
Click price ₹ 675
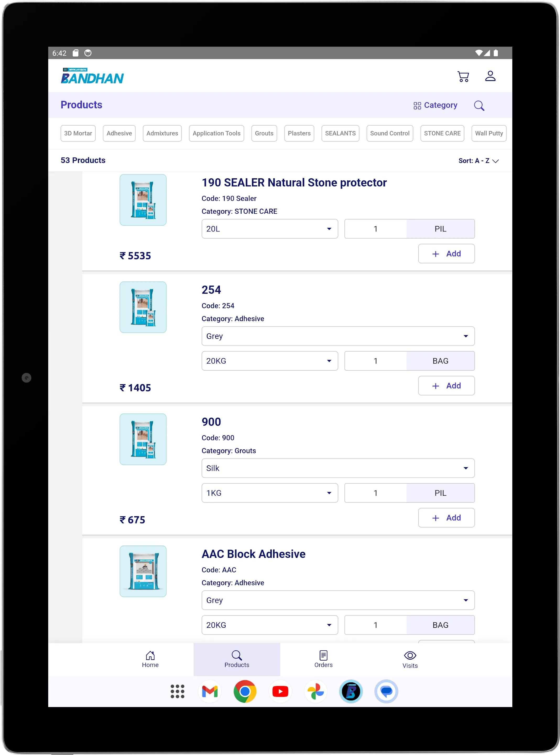[x=132, y=520]
